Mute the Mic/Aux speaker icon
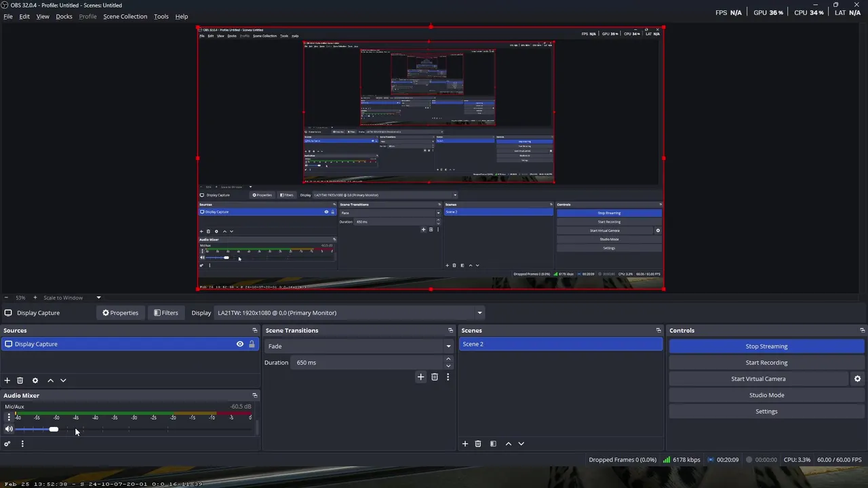Image resolution: width=868 pixels, height=488 pixels. coord(9,429)
